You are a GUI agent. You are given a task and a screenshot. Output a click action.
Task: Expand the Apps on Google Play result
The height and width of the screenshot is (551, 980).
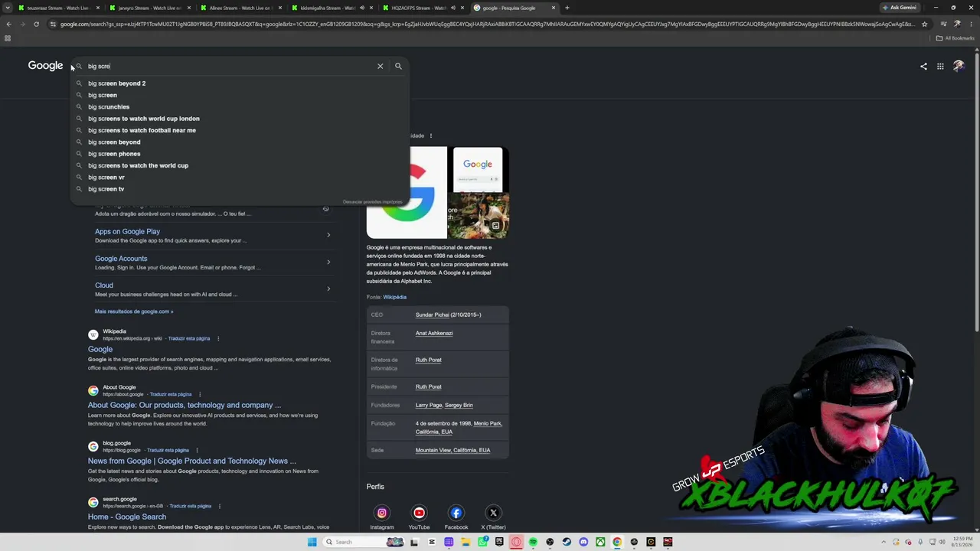point(328,235)
